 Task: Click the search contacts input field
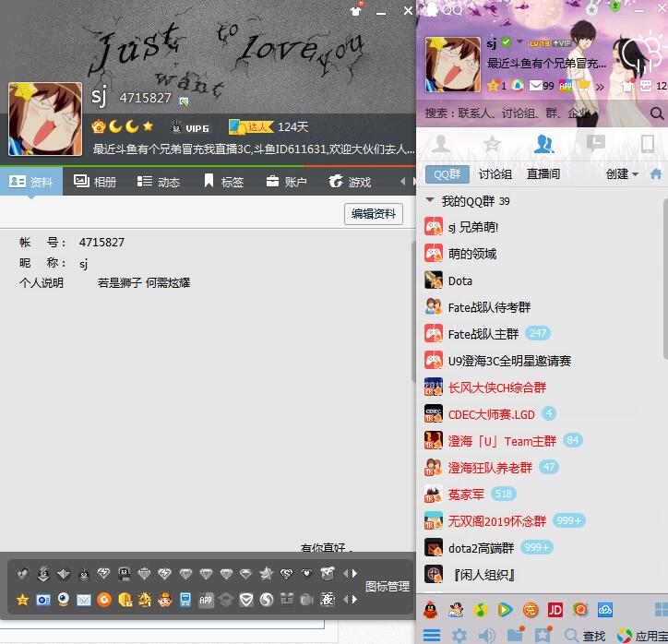point(534,113)
